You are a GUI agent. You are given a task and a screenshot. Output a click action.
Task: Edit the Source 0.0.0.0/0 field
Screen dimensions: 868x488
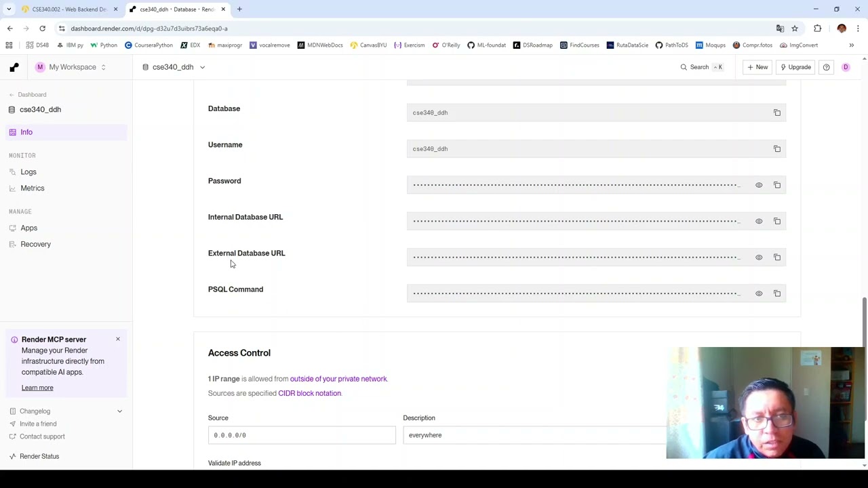coord(302,435)
